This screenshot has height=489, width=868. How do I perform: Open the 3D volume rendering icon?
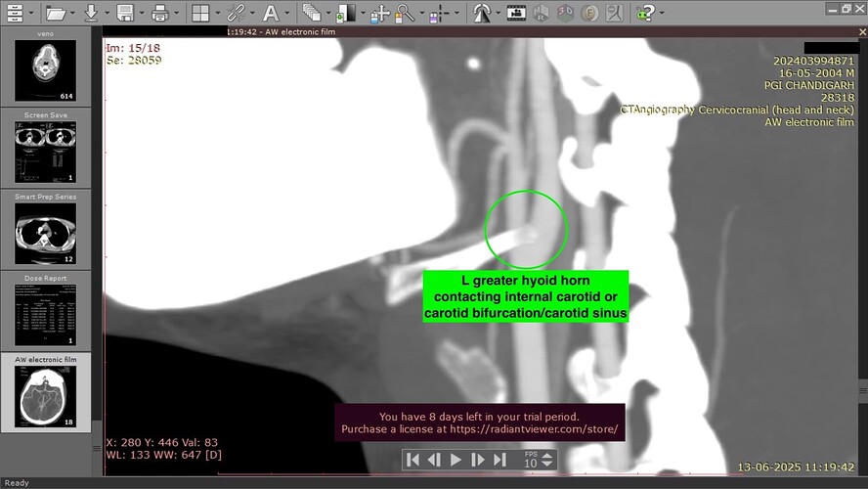point(565,12)
